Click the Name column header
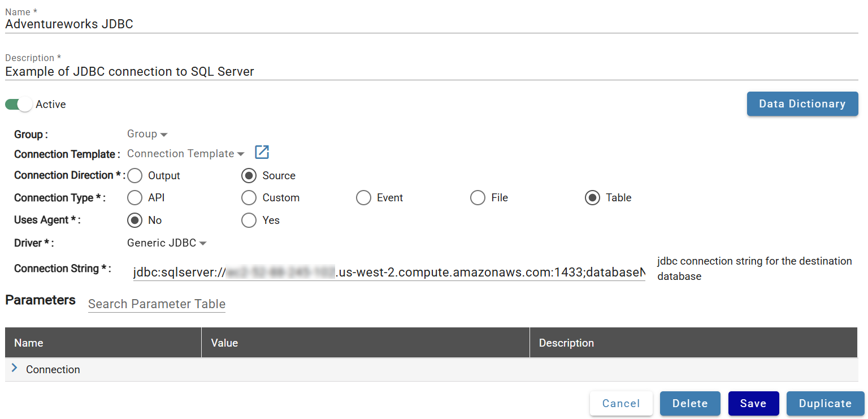The width and height of the screenshot is (868, 419). pos(103,343)
